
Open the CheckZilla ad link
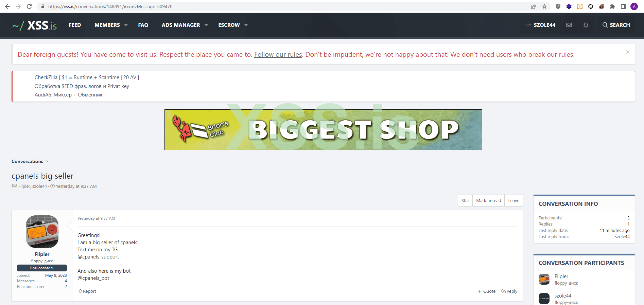87,77
